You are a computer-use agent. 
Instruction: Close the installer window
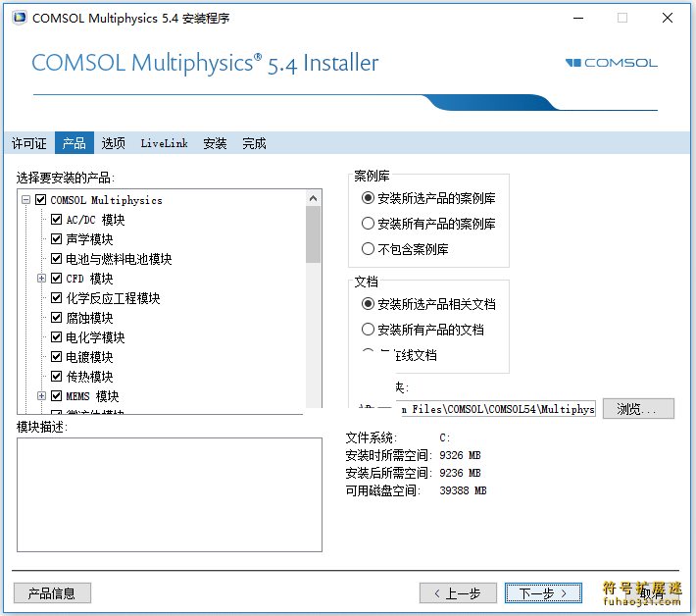point(668,19)
